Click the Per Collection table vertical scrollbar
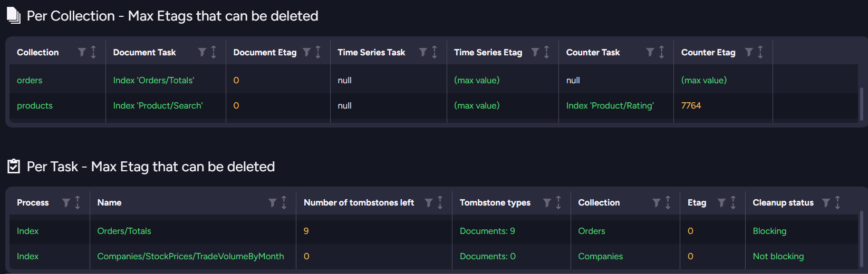The image size is (868, 274). 862,104
